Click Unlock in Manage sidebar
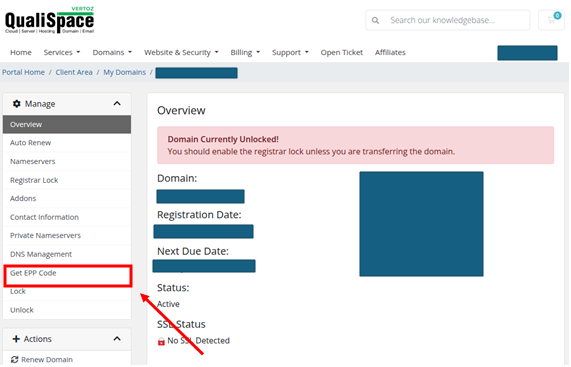Screen dimensions: 571x367 click(x=67, y=310)
